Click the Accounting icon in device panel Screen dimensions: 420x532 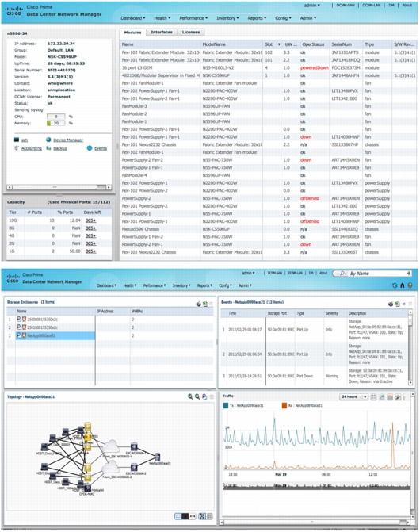coord(17,148)
